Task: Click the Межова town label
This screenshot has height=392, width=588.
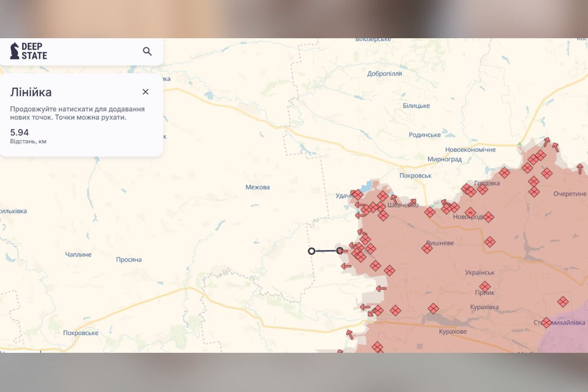Action: pyautogui.click(x=258, y=187)
